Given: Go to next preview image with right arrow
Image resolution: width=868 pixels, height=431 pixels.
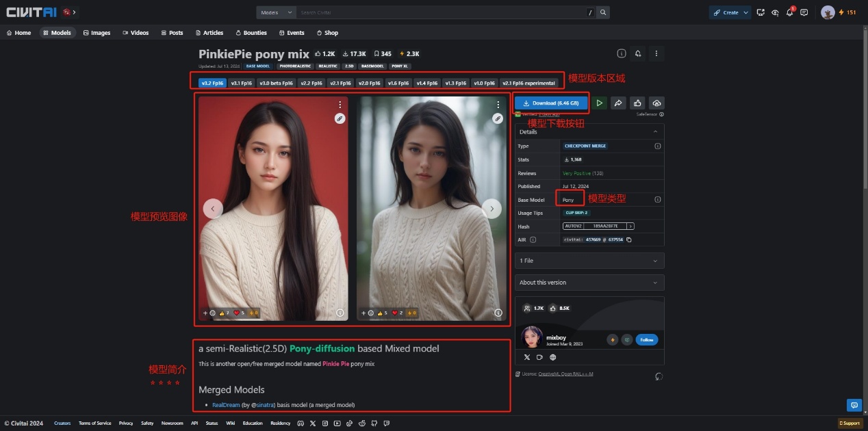Looking at the screenshot, I should (492, 209).
